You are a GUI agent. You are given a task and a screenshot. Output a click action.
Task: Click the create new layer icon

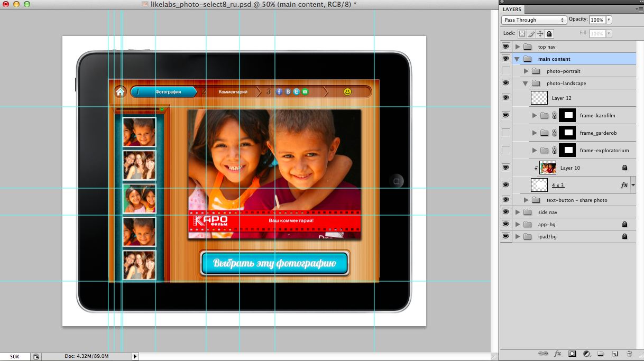coord(614,354)
